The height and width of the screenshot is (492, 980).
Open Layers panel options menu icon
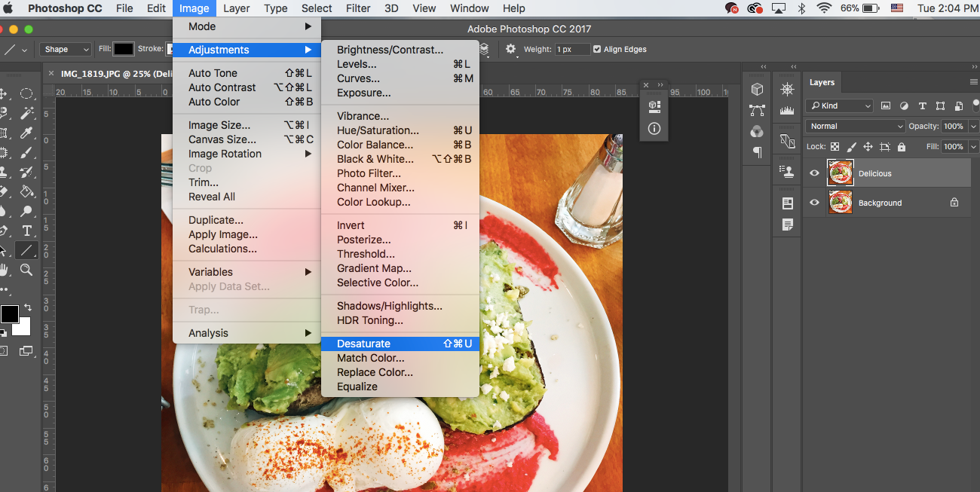pyautogui.click(x=973, y=82)
